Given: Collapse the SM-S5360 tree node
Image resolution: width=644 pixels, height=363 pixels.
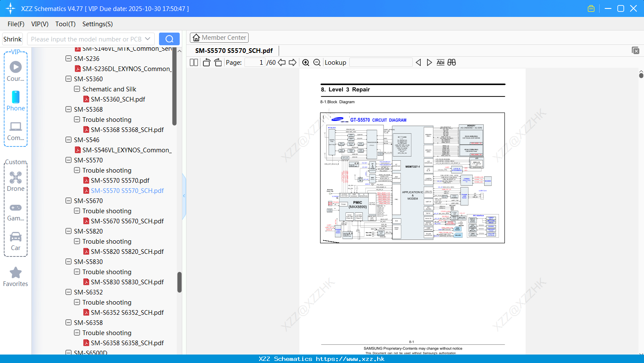Looking at the screenshot, I should click(69, 79).
